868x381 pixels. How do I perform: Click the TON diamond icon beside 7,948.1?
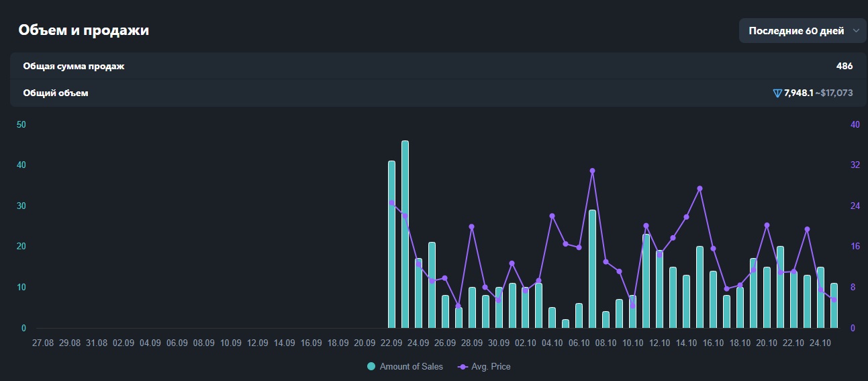[x=777, y=93]
